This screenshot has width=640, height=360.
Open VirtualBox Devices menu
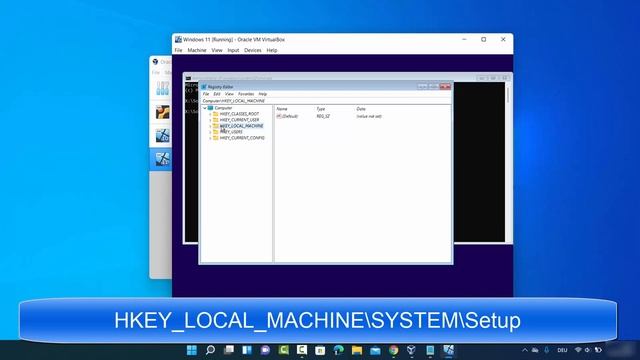click(x=253, y=50)
